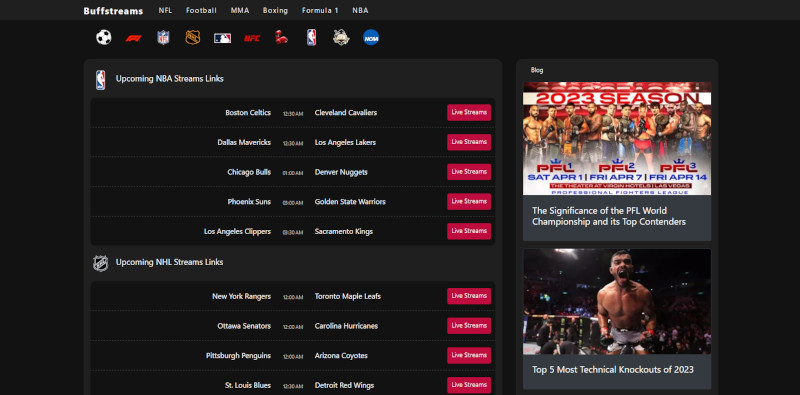Click the Chicago Bulls team name

249,172
